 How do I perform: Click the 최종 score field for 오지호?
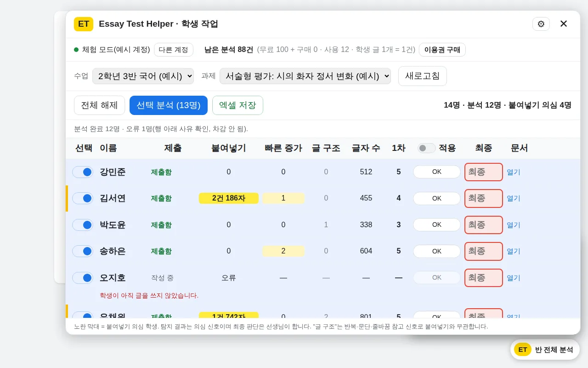point(484,278)
